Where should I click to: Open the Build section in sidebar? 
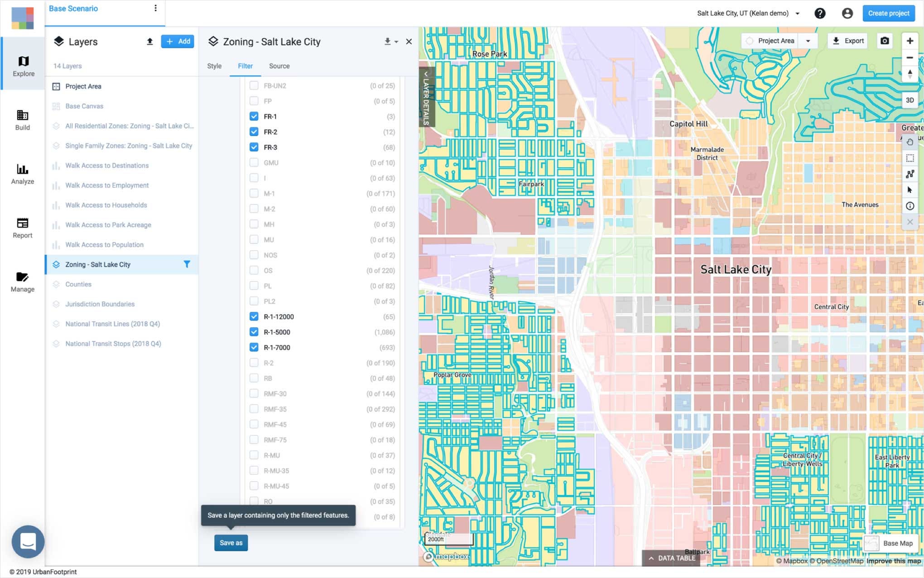[22, 120]
